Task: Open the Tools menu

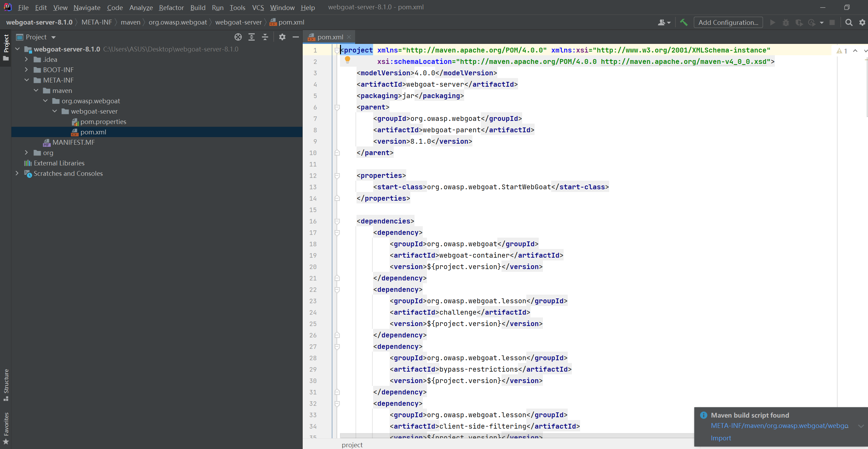Action: pos(237,7)
